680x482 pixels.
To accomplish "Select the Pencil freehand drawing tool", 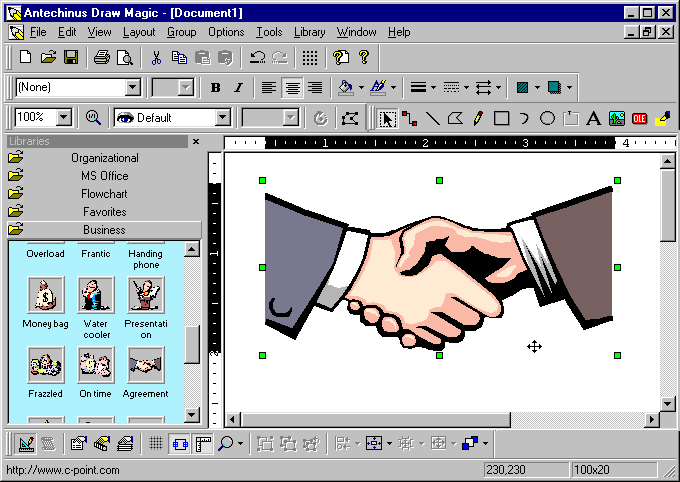I will click(x=478, y=118).
